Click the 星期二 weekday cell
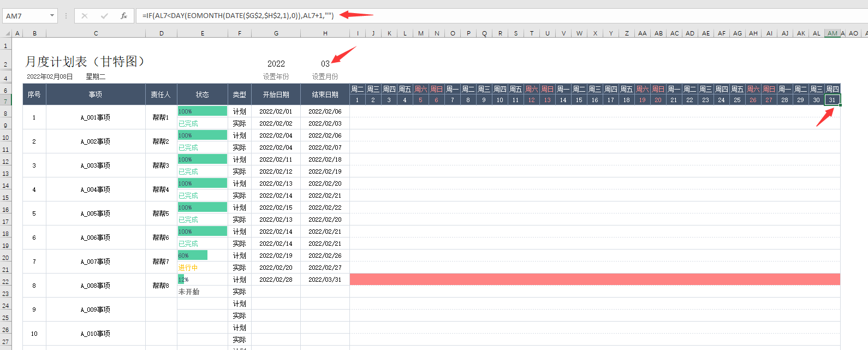 (x=96, y=77)
